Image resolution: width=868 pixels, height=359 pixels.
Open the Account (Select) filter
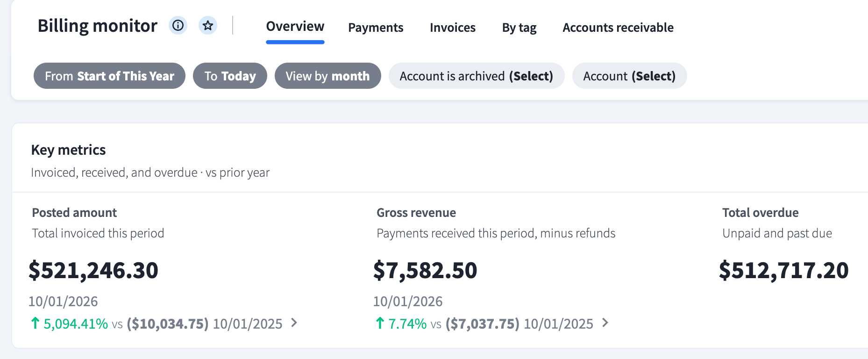coord(629,76)
